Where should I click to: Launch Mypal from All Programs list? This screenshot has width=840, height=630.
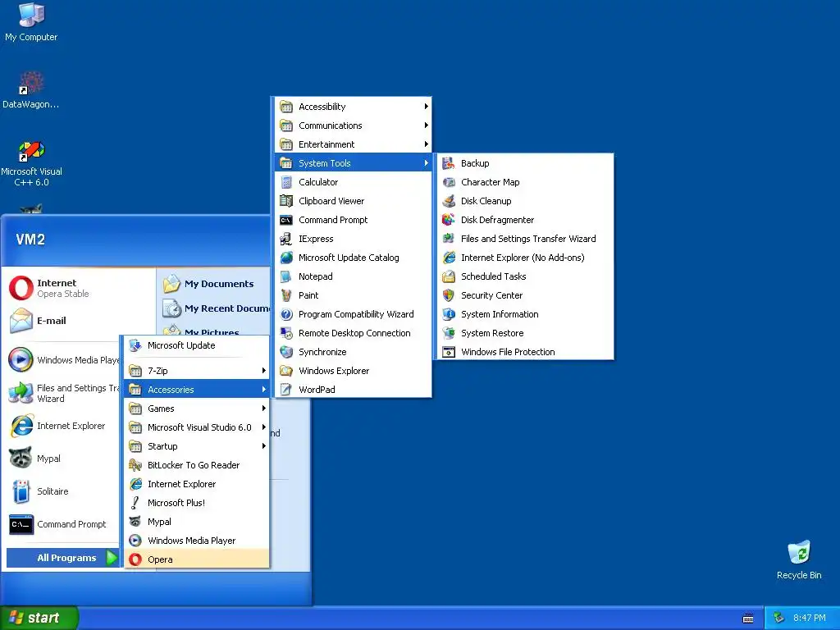(196, 522)
